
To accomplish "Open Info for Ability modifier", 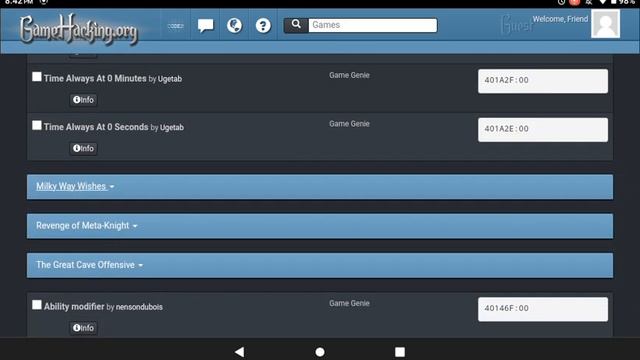I will coord(83,328).
